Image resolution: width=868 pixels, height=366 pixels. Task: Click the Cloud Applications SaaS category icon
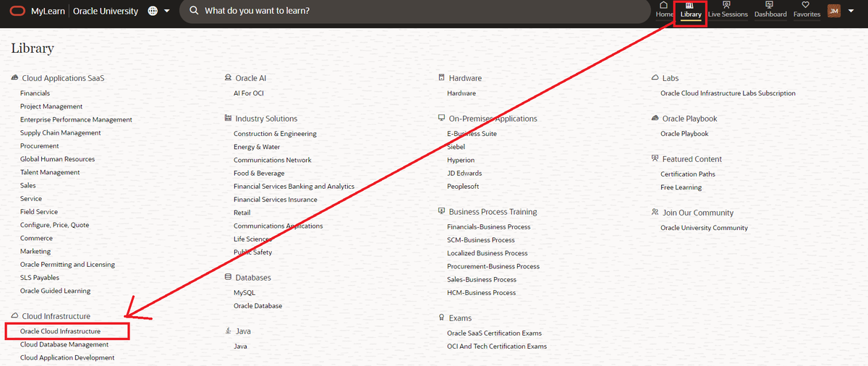(15, 77)
